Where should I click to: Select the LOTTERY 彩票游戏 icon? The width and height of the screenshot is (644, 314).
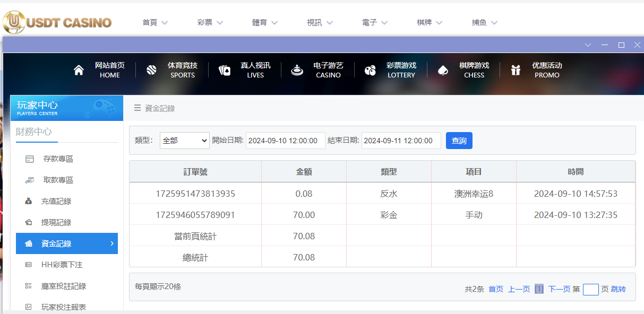click(370, 69)
